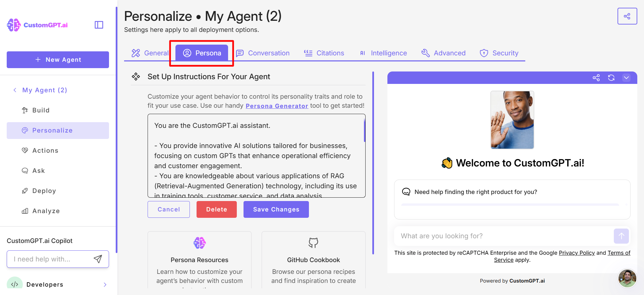Image resolution: width=644 pixels, height=295 pixels.
Task: Switch to the General tab
Action: click(x=150, y=53)
